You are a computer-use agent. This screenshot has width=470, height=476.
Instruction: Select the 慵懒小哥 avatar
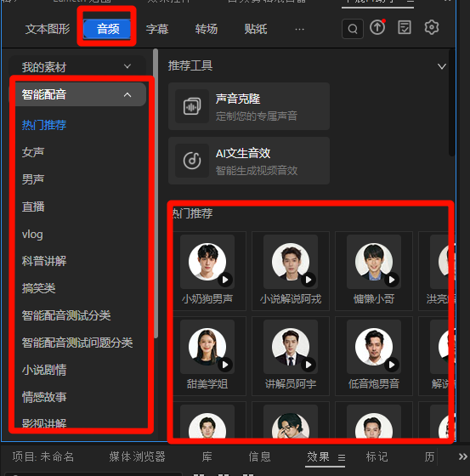click(x=374, y=262)
